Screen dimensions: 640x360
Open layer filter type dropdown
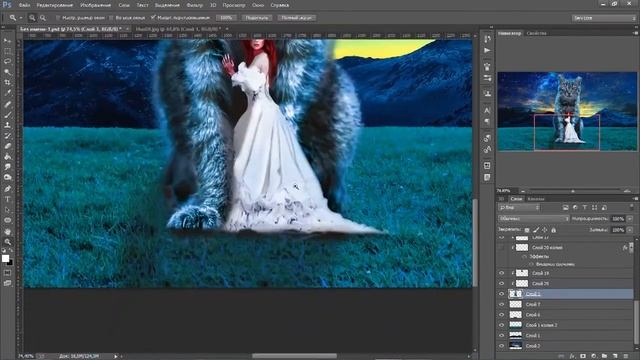[519, 208]
